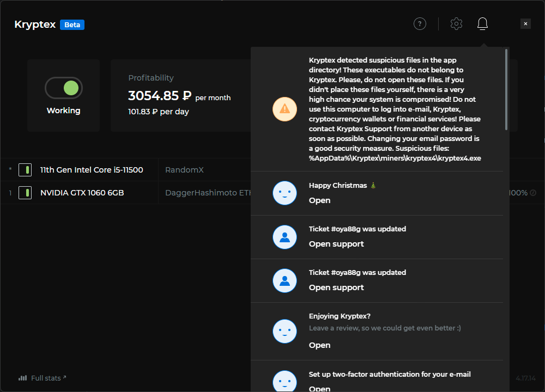Click the 101.83 ₽ per day value
This screenshot has width=545, height=392.
click(x=159, y=112)
